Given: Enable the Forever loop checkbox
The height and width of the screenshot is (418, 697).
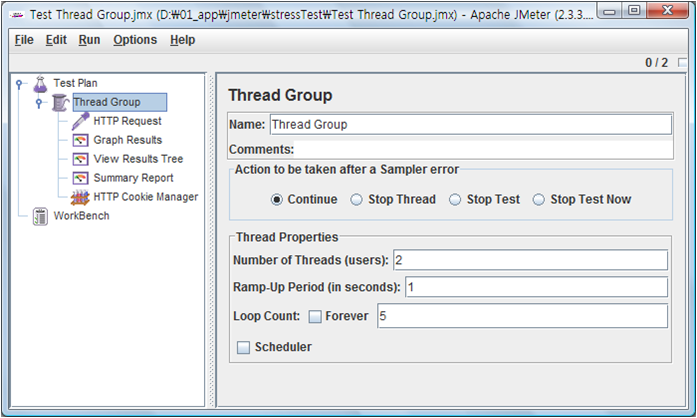Looking at the screenshot, I should point(315,316).
